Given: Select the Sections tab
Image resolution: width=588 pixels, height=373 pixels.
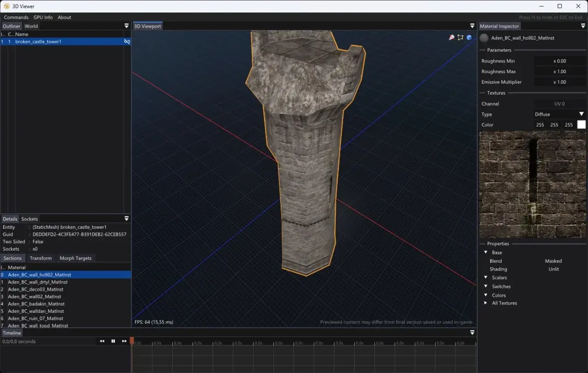Looking at the screenshot, I should 12,258.
